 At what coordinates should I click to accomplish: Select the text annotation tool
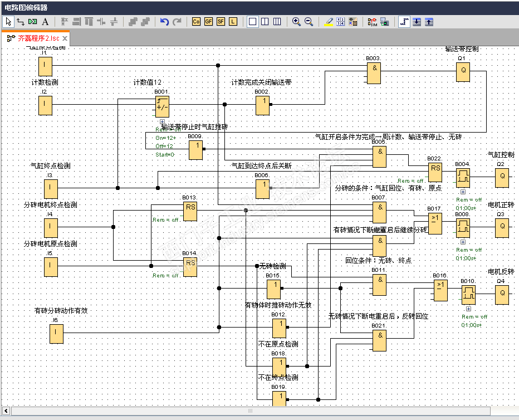(x=45, y=22)
